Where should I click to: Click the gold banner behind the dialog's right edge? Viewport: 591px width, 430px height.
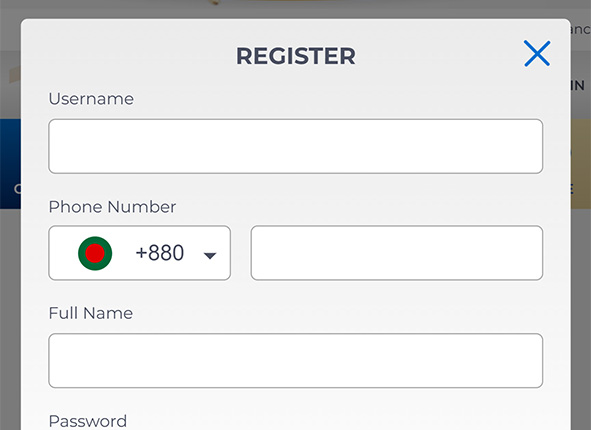tap(581, 164)
